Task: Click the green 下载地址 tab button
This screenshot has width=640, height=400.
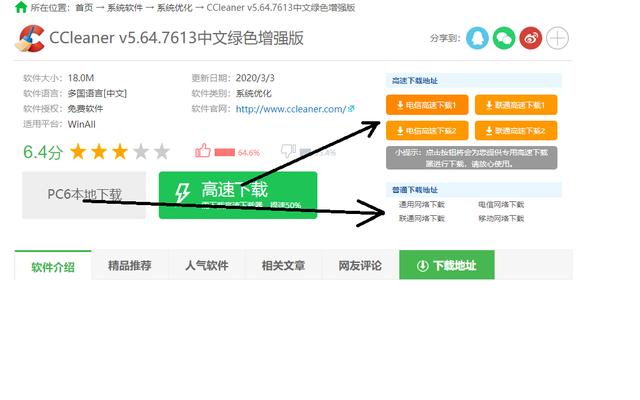Action: pyautogui.click(x=447, y=265)
